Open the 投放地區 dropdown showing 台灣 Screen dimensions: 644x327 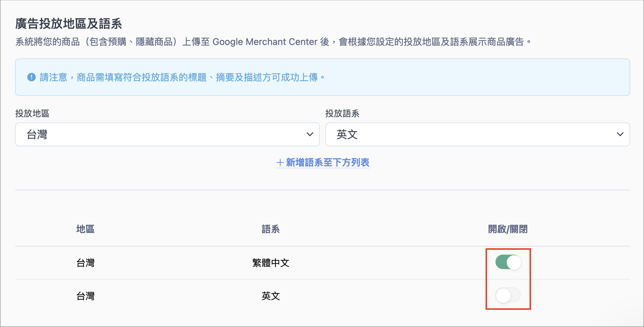[x=167, y=134]
